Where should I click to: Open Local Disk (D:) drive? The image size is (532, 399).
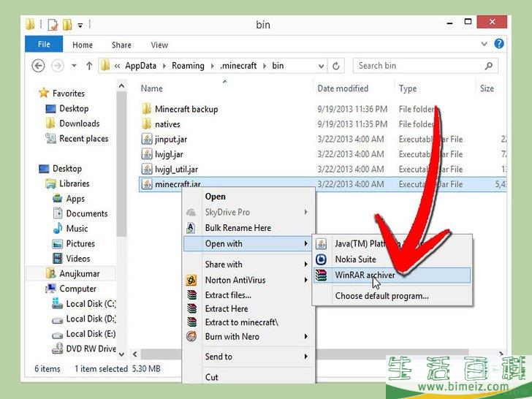point(91,319)
